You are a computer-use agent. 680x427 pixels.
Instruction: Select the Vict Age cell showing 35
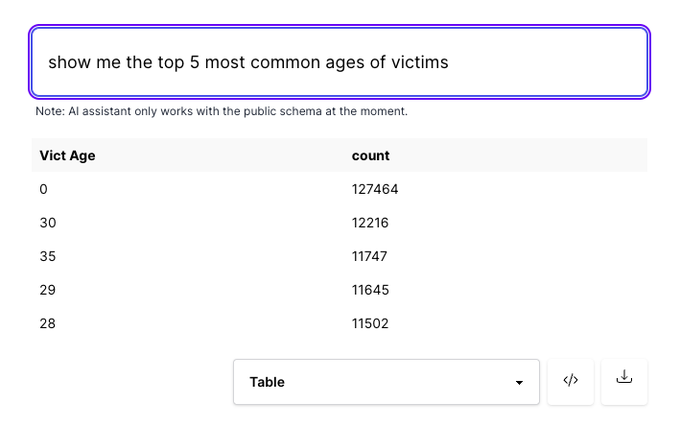47,256
